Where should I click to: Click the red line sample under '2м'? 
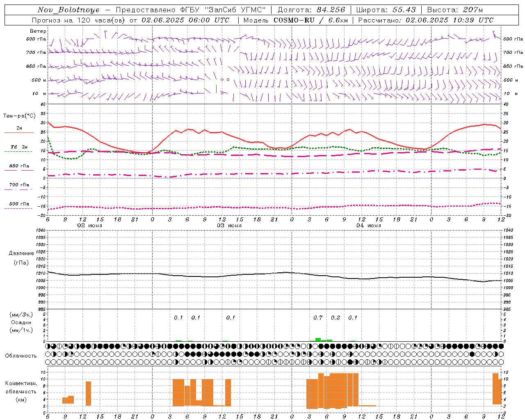click(19, 133)
